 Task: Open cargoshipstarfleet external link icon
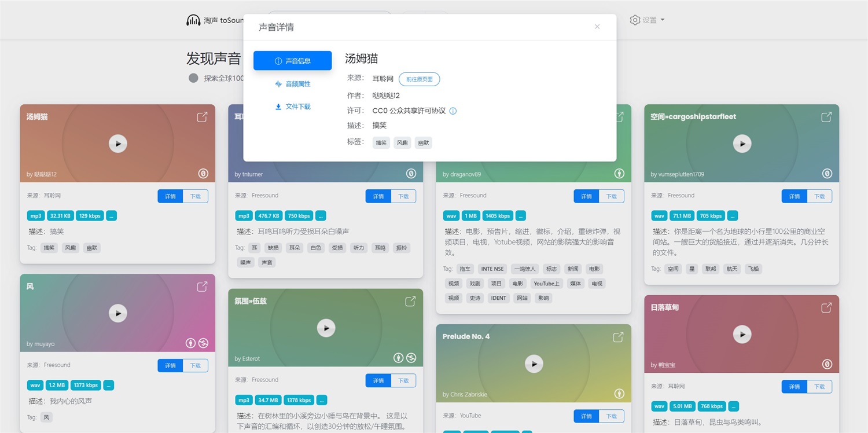[x=826, y=117]
